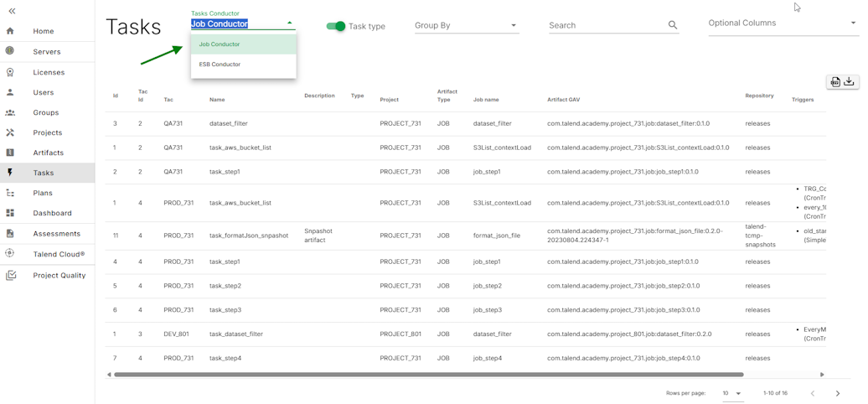Screen dimensions: 868x404
Task: Open the Project Quality checklist icon
Action: [x=10, y=275]
